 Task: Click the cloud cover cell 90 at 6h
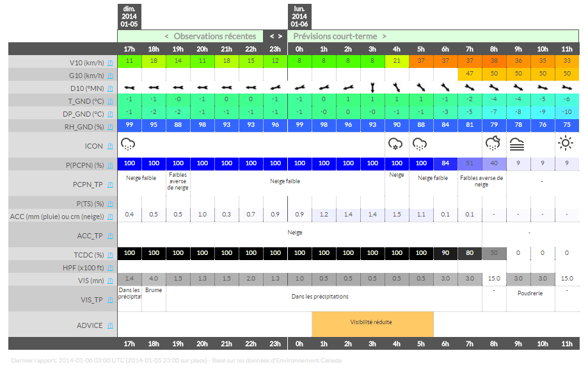(445, 254)
